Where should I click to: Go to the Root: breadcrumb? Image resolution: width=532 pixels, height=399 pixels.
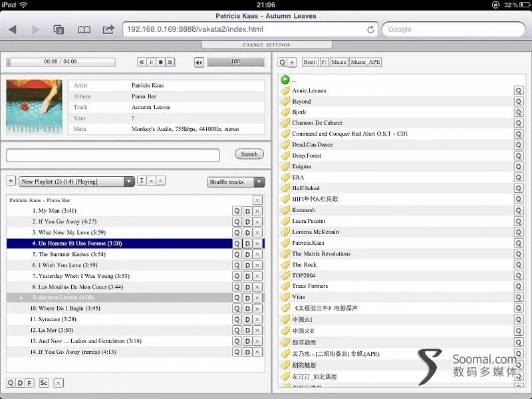click(310, 62)
